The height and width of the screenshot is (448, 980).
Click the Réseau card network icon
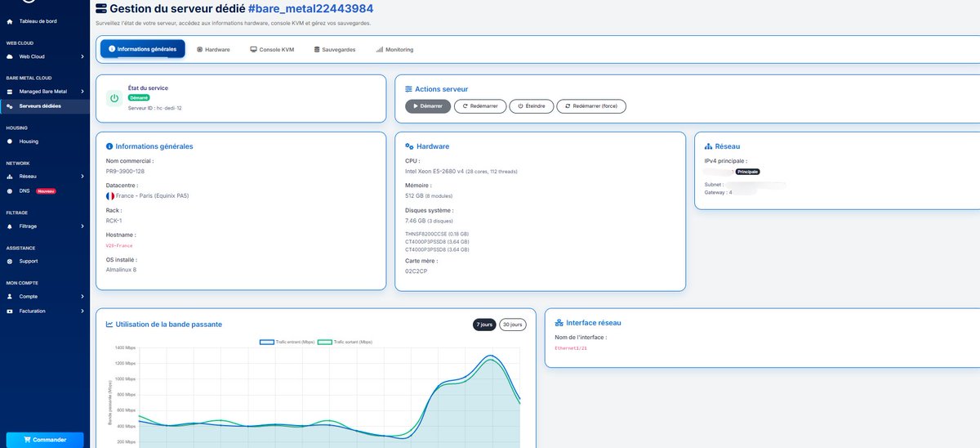coord(708,146)
